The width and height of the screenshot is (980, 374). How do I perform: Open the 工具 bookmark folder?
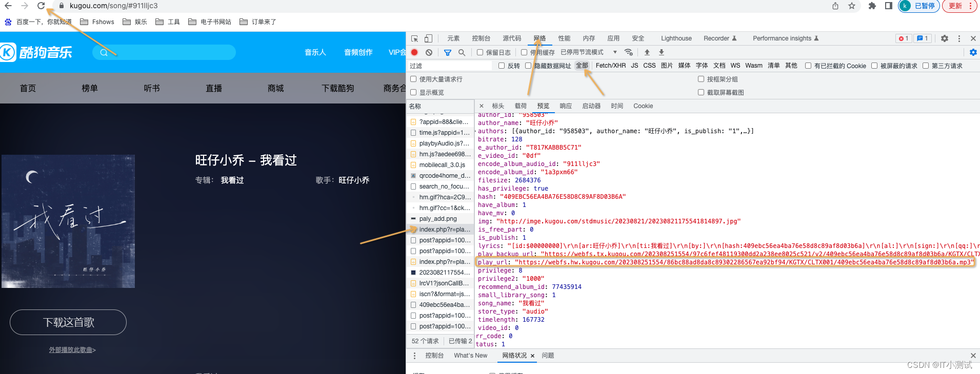[x=168, y=22]
